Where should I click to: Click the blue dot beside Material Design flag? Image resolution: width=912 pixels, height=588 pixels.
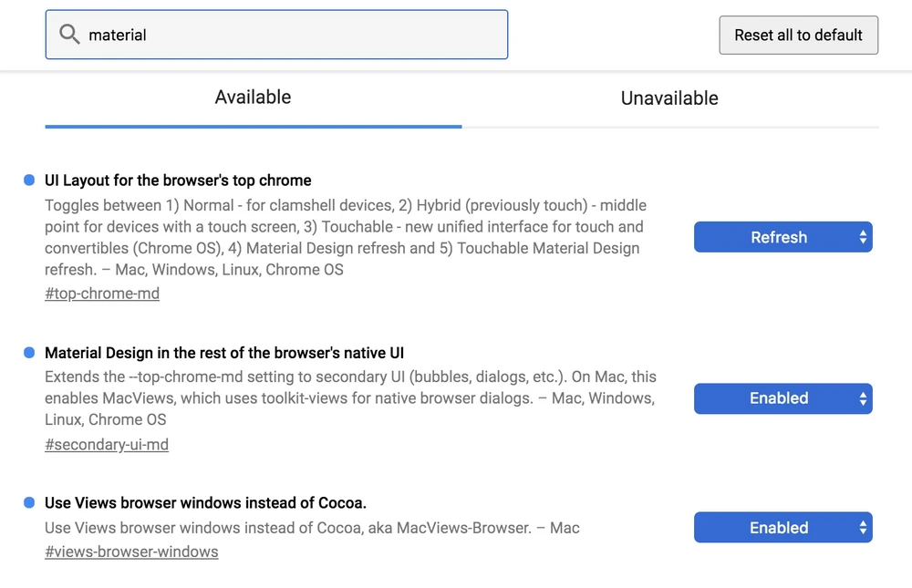29,353
